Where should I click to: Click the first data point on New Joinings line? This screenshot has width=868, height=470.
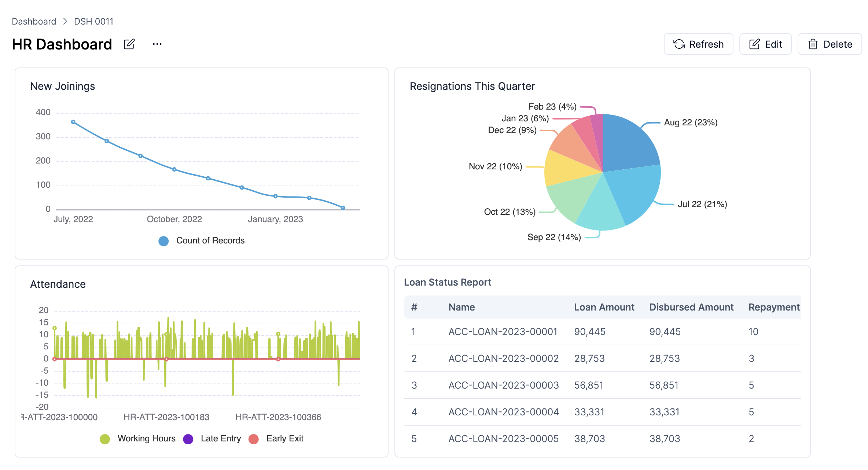(73, 122)
